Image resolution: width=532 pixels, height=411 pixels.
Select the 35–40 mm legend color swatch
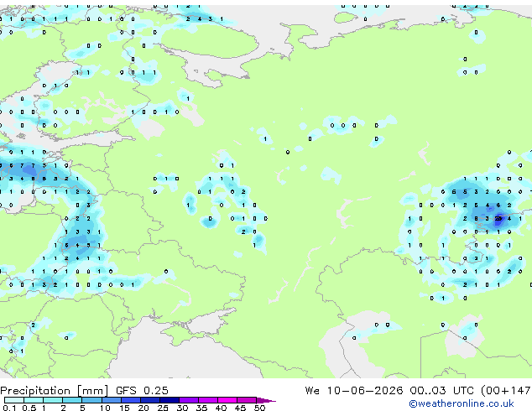click(x=207, y=400)
